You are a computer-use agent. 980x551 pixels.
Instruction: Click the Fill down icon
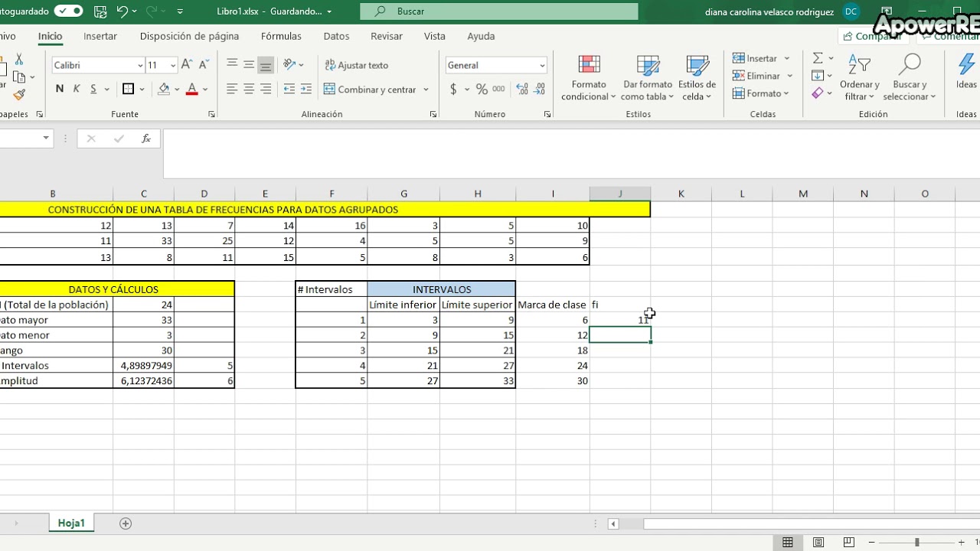click(x=818, y=76)
